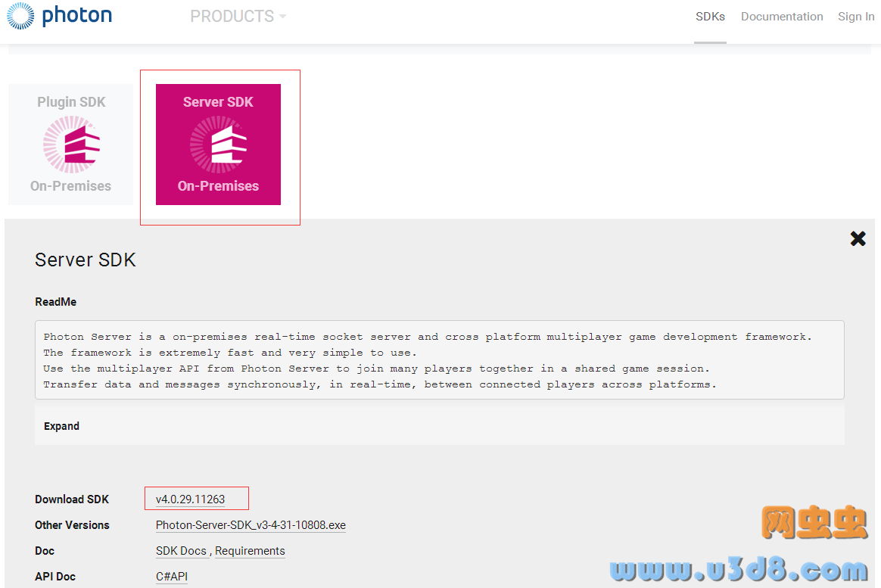Open the C#API documentation link
The height and width of the screenshot is (588, 881).
[x=172, y=577]
